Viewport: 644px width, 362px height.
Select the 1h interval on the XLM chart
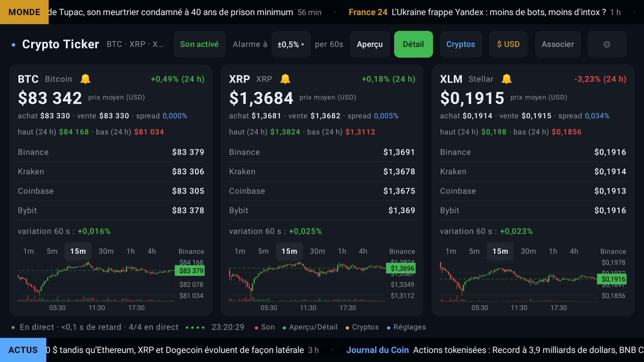coord(553,251)
